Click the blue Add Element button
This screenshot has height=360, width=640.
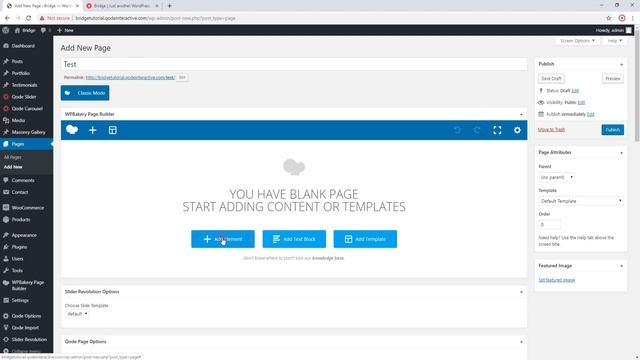pyautogui.click(x=223, y=239)
